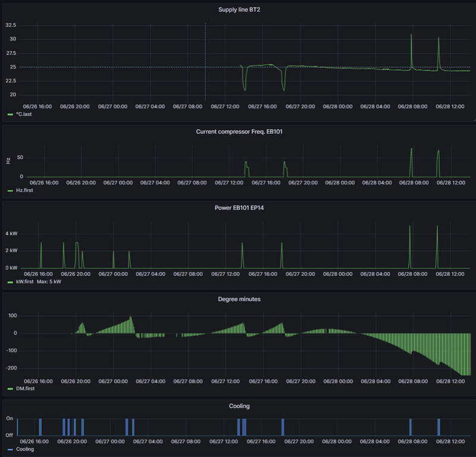Image resolution: width=476 pixels, height=457 pixels.
Task: Click the Max: 5 kW legend value
Action: coord(49,282)
